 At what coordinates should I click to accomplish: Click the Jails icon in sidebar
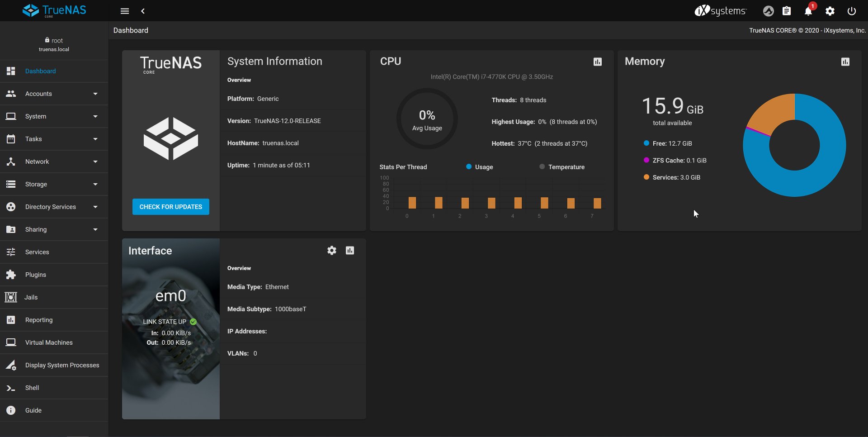(x=11, y=297)
